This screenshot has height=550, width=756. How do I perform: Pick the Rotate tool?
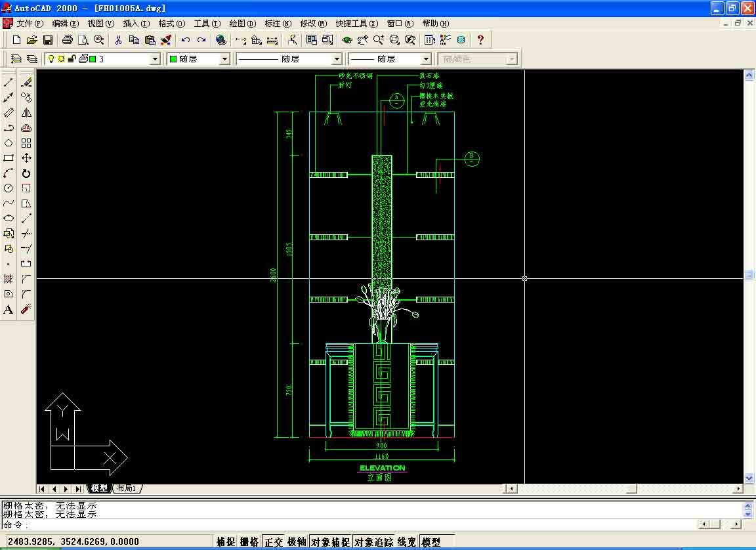tap(26, 173)
